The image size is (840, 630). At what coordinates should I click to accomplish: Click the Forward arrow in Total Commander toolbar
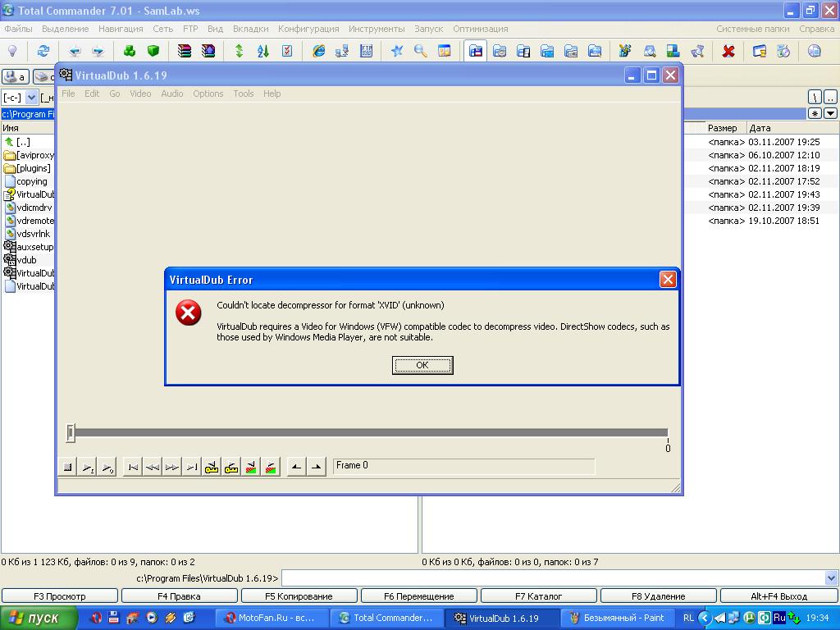pos(98,52)
